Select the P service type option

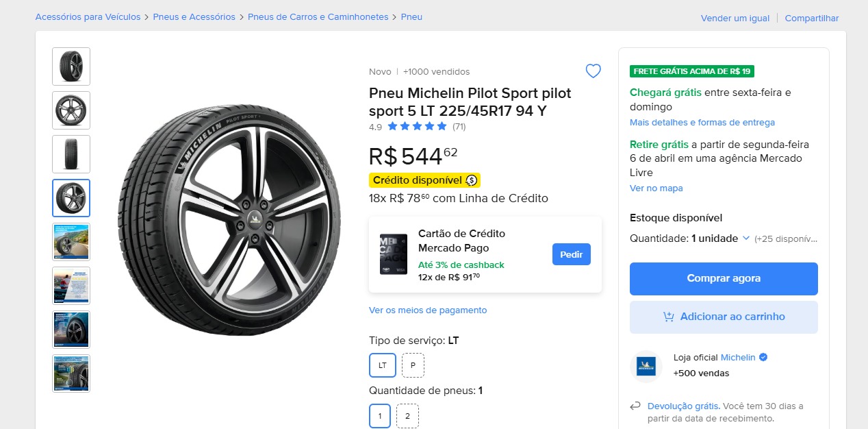(413, 365)
